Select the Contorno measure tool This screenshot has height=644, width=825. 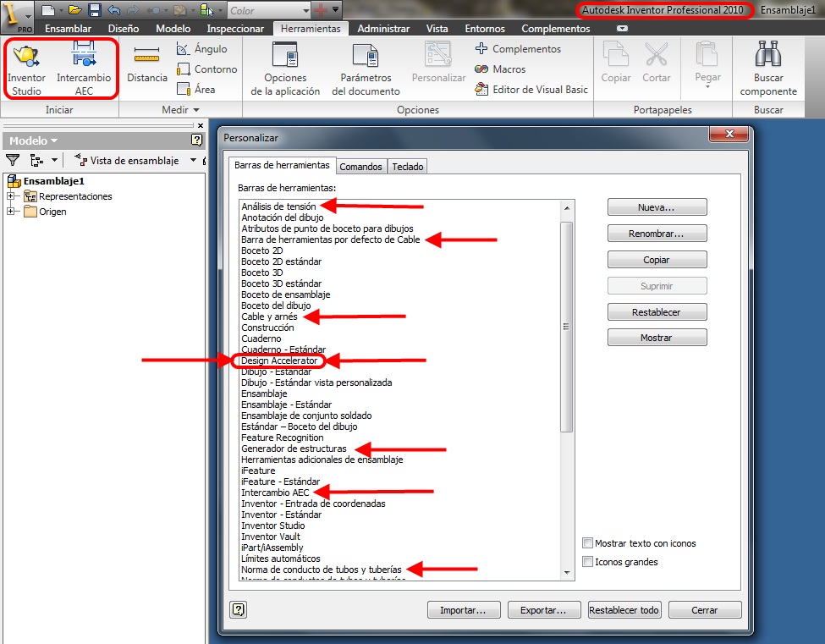click(x=207, y=69)
